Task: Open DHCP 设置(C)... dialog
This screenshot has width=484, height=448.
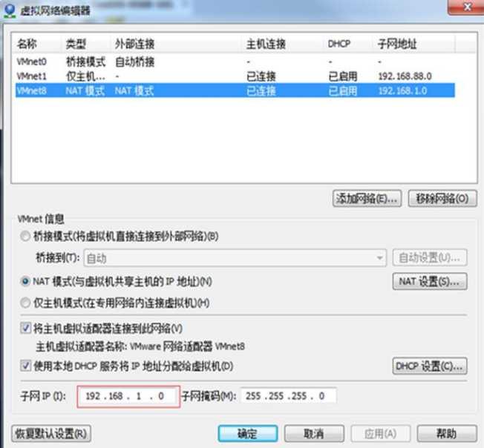Action: 430,366
